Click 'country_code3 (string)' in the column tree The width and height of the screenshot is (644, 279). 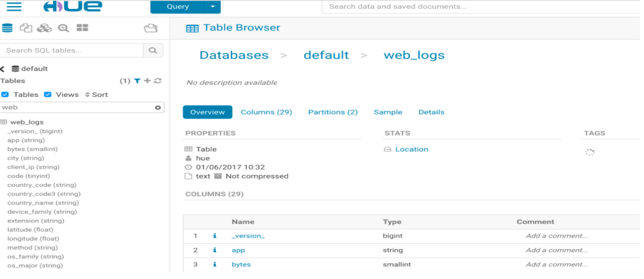pyautogui.click(x=44, y=194)
